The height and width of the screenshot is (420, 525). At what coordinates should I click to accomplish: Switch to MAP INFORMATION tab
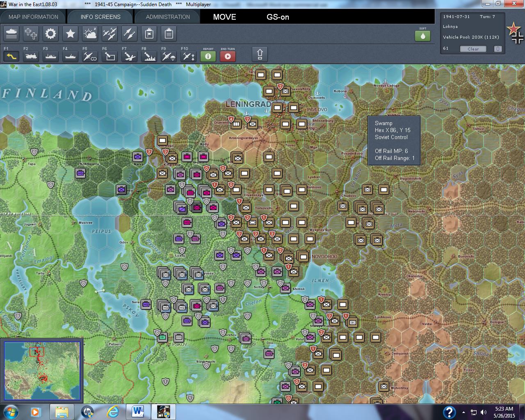(33, 17)
